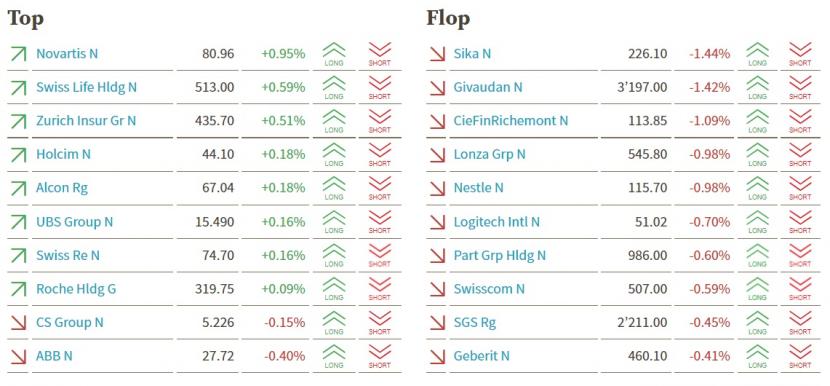Choose the SHORT icon for UBS Group N

pyautogui.click(x=380, y=221)
